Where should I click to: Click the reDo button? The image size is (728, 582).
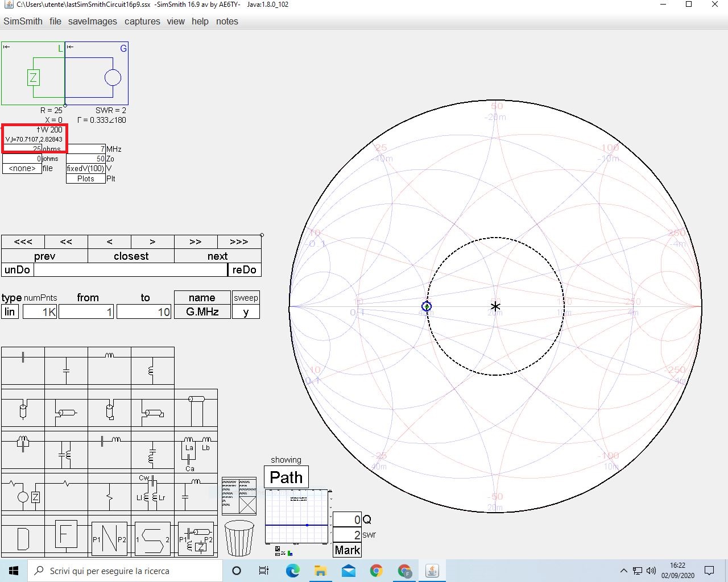pos(245,269)
